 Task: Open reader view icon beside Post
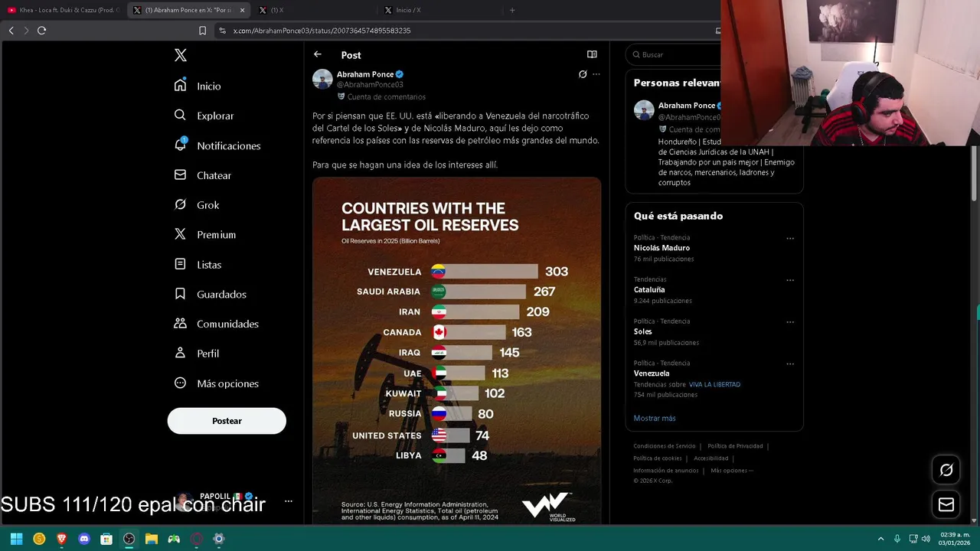pyautogui.click(x=592, y=54)
